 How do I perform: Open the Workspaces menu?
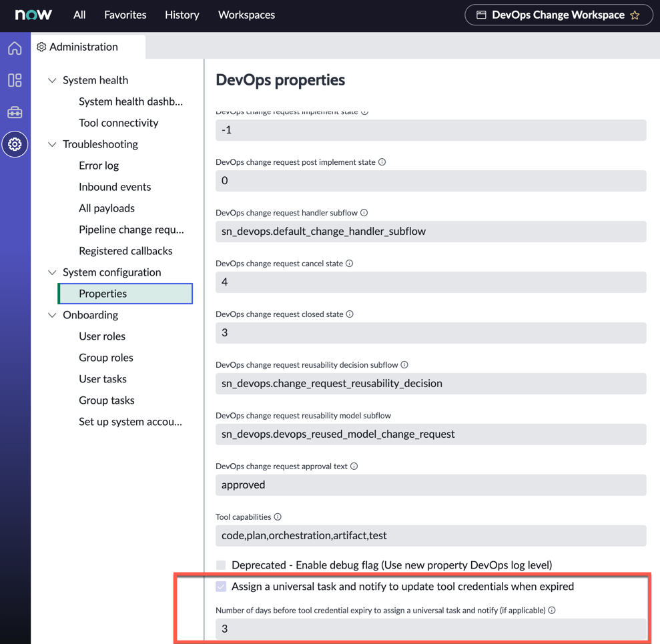pos(246,15)
